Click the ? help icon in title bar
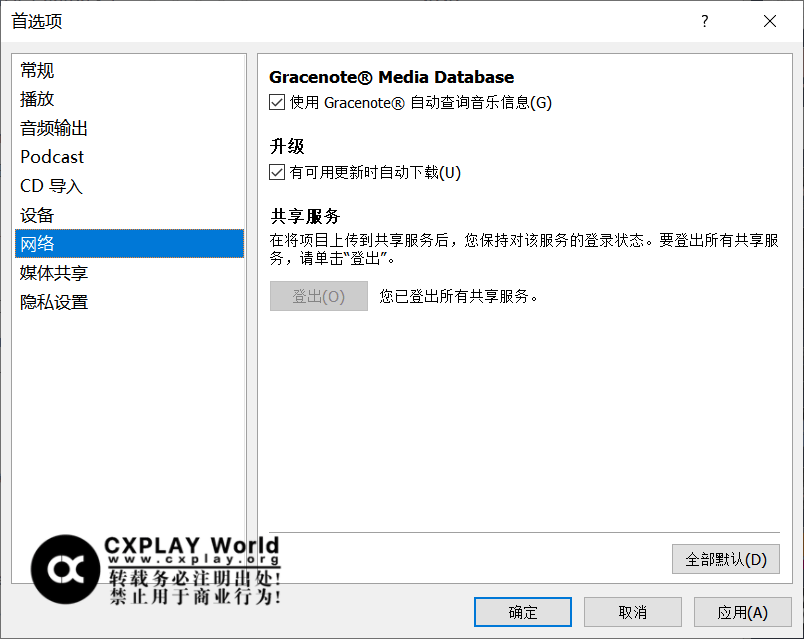 pyautogui.click(x=705, y=21)
